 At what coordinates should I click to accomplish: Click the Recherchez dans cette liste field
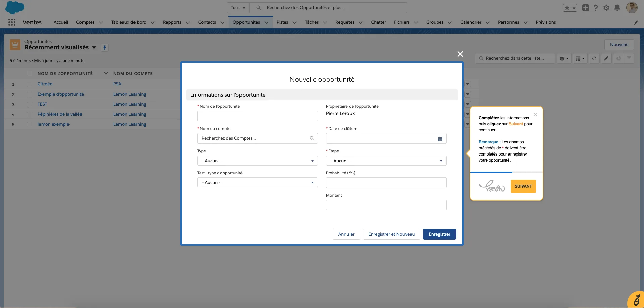click(x=515, y=58)
